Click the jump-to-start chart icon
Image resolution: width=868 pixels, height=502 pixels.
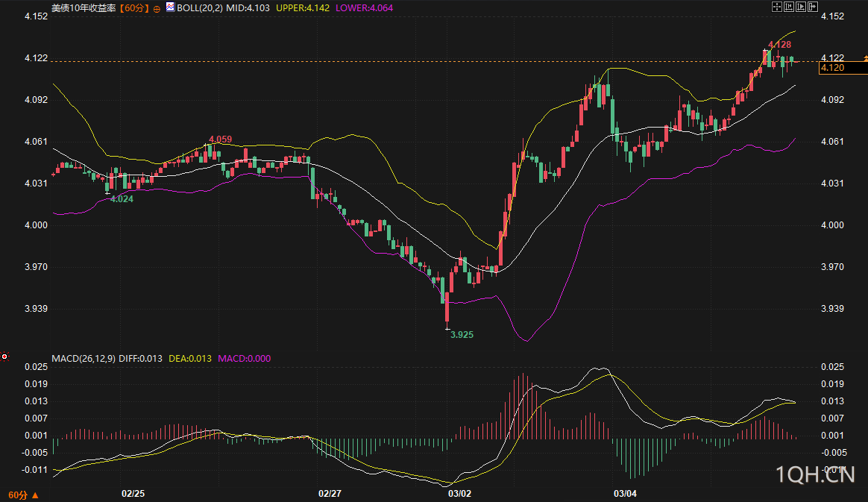[789, 7]
